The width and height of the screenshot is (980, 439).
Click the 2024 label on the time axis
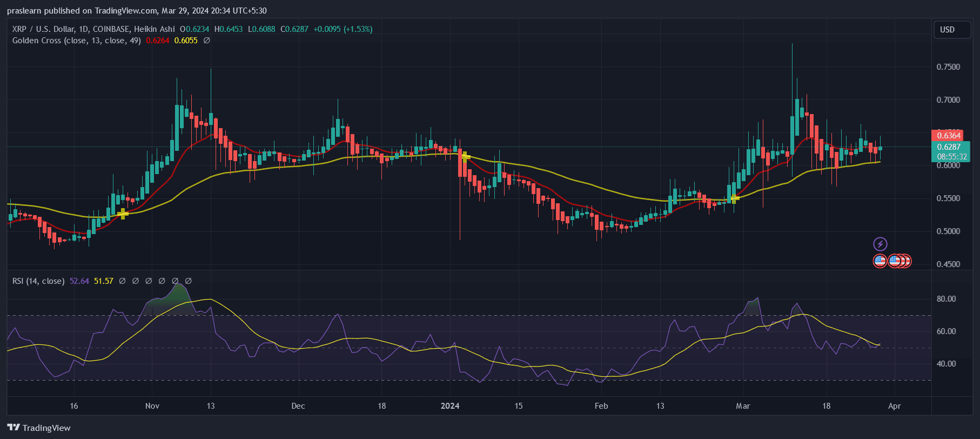[450, 406]
